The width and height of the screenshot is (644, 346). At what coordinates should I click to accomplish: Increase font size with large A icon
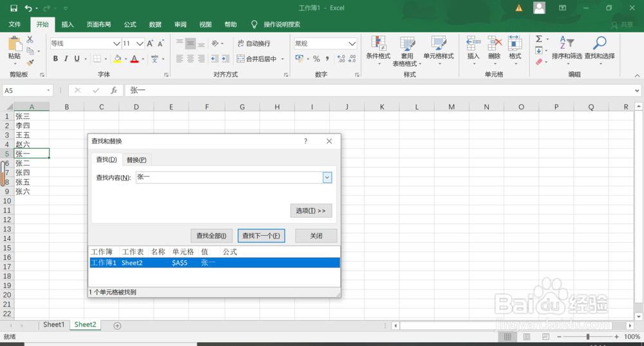pos(150,43)
